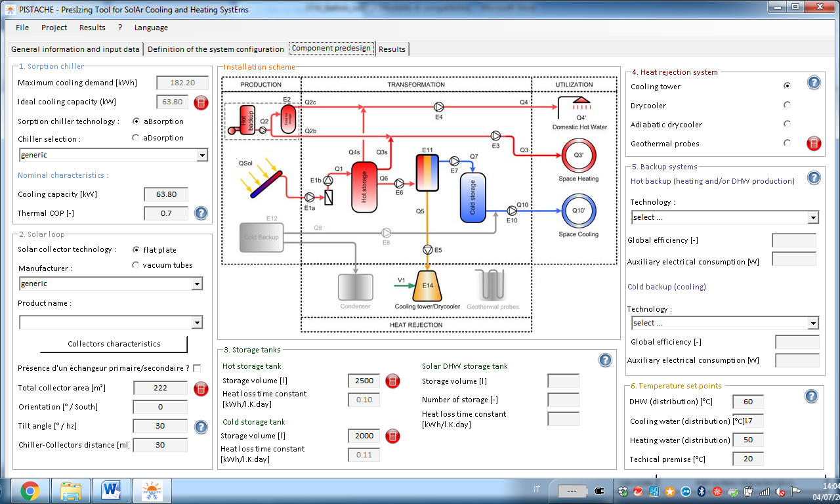Open help icon in Temperature set points panel
This screenshot has height=504, width=840.
click(x=811, y=396)
